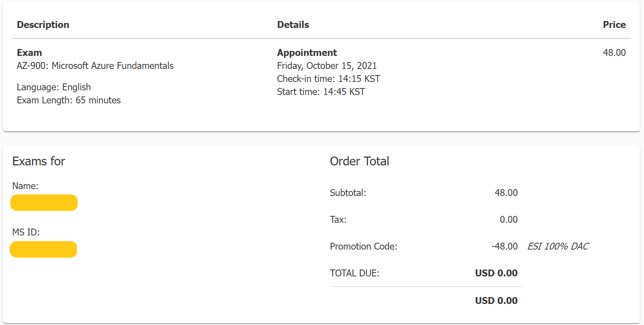The height and width of the screenshot is (325, 644).
Task: Click the Subtotal amount 48.00
Action: point(506,193)
